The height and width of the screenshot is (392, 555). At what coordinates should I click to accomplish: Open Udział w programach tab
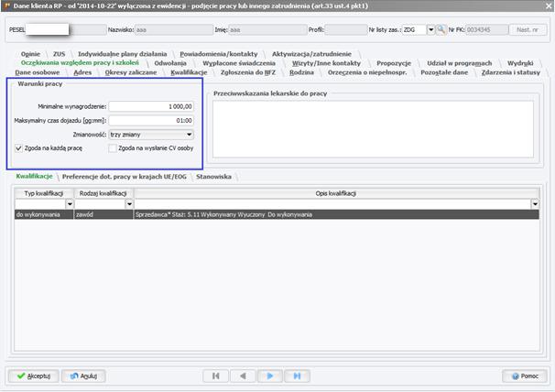pos(460,63)
